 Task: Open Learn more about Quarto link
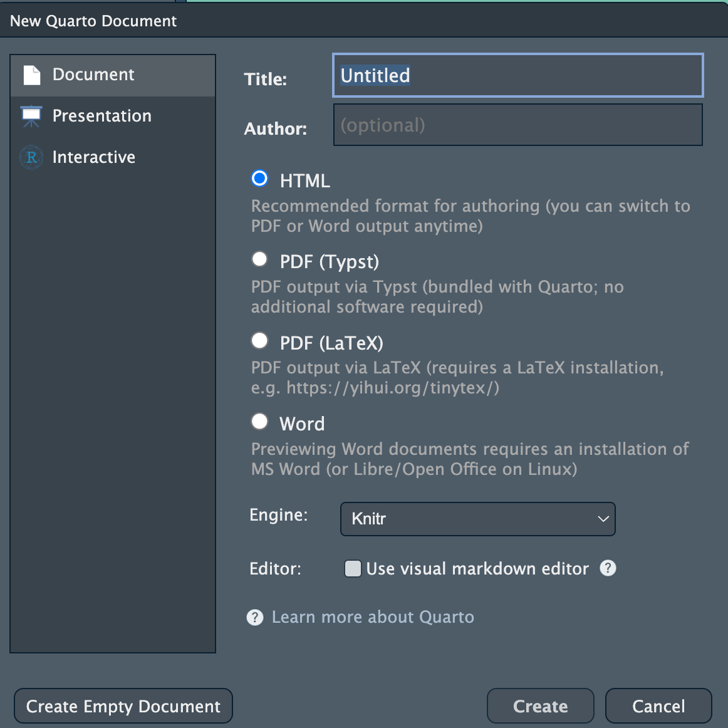373,617
